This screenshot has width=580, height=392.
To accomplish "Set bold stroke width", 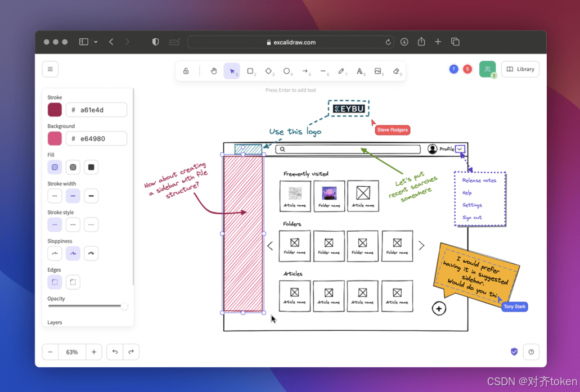I will (x=73, y=196).
